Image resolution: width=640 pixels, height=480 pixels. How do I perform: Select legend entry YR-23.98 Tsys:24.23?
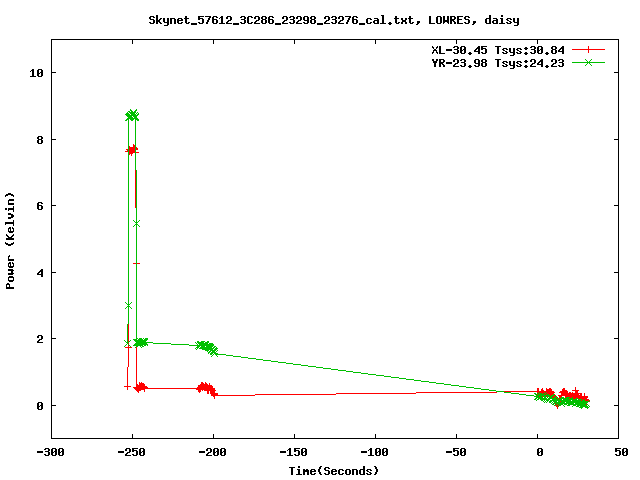pyautogui.click(x=498, y=63)
